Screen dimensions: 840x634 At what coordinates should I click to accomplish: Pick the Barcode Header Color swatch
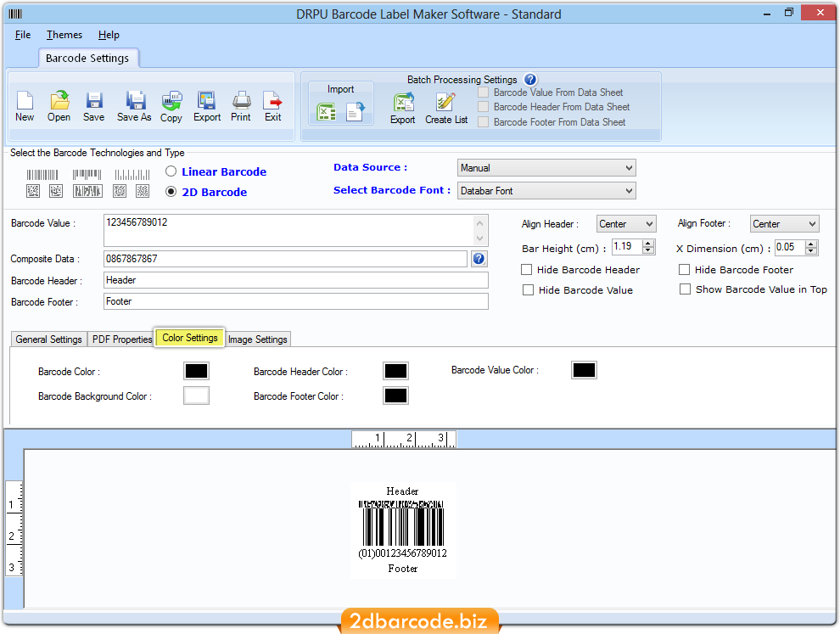tap(396, 371)
